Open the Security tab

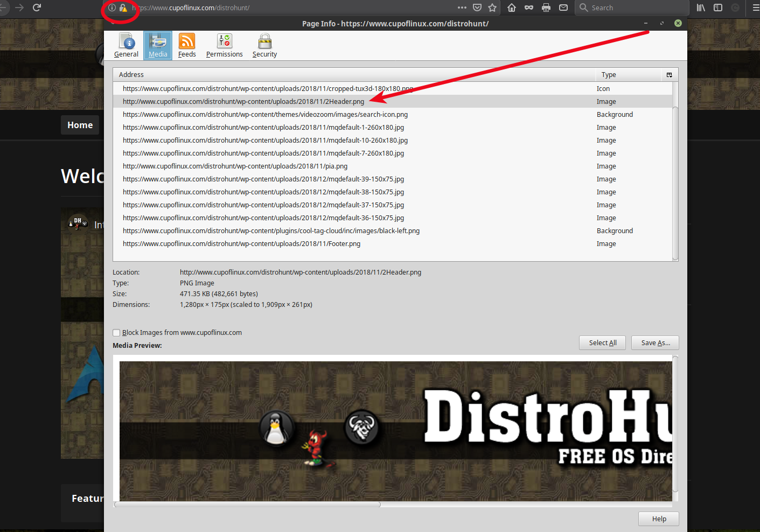coord(264,45)
